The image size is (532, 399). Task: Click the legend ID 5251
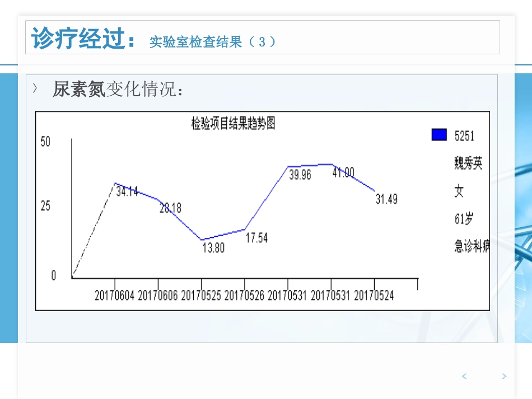click(x=464, y=136)
